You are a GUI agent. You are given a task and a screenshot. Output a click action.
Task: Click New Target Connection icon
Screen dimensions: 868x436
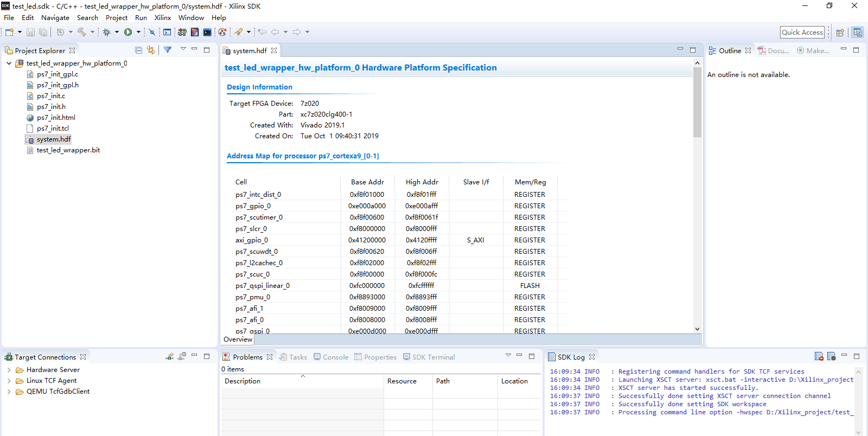[170, 356]
